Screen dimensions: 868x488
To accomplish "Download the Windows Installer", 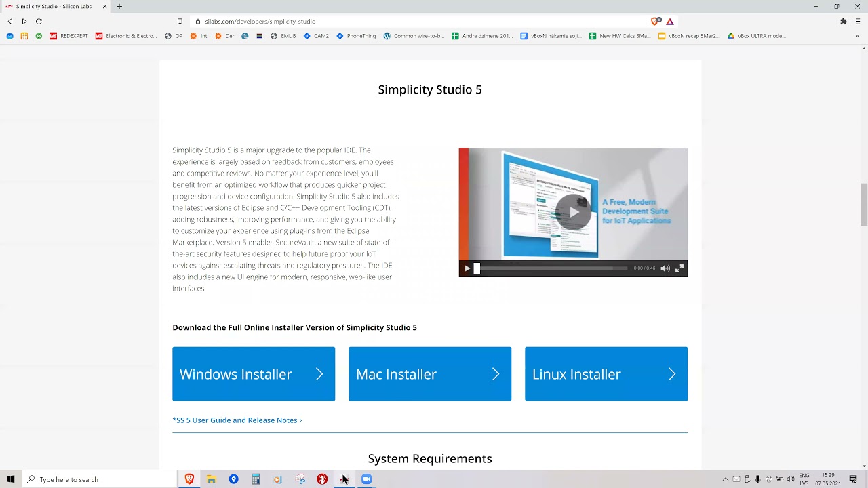I will click(x=254, y=374).
